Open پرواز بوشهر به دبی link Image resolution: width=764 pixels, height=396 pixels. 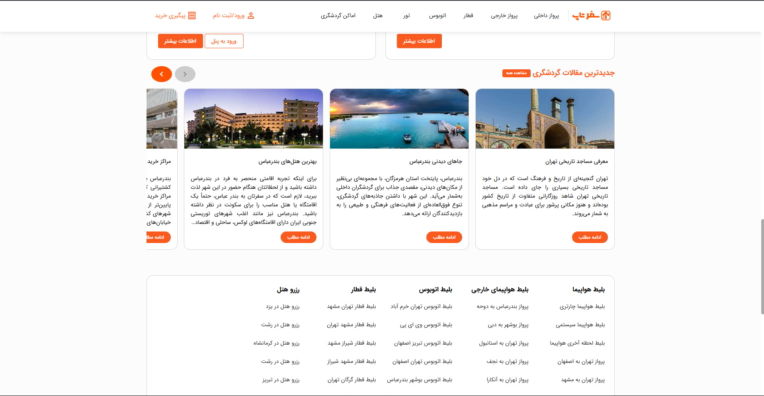point(508,325)
